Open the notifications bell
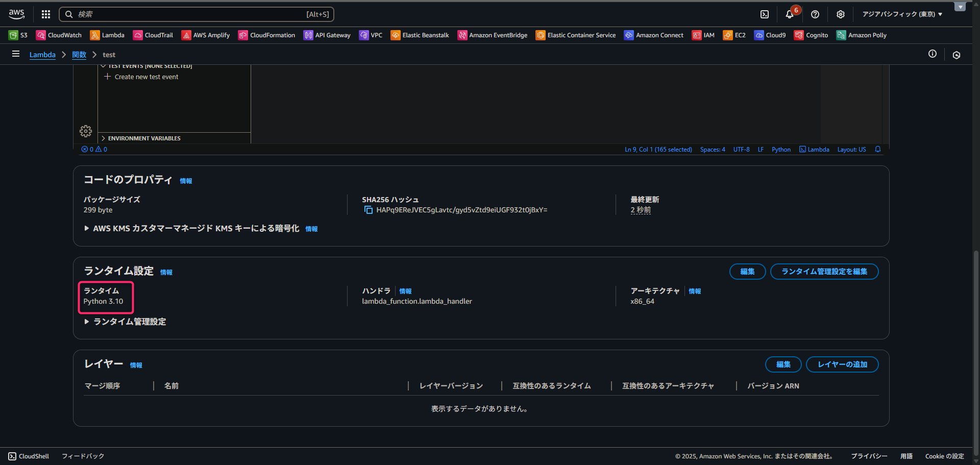Viewport: 980px width, 465px height. (790, 14)
